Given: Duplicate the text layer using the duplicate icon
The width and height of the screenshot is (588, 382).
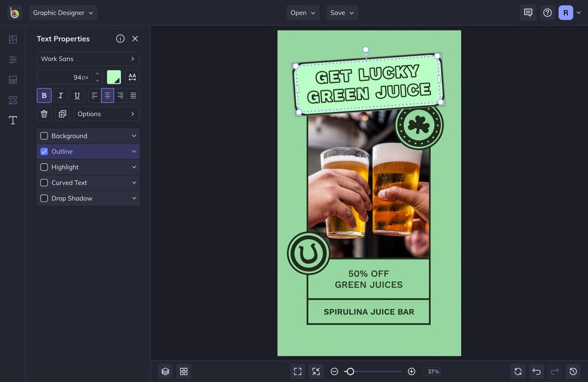Looking at the screenshot, I should tap(62, 114).
